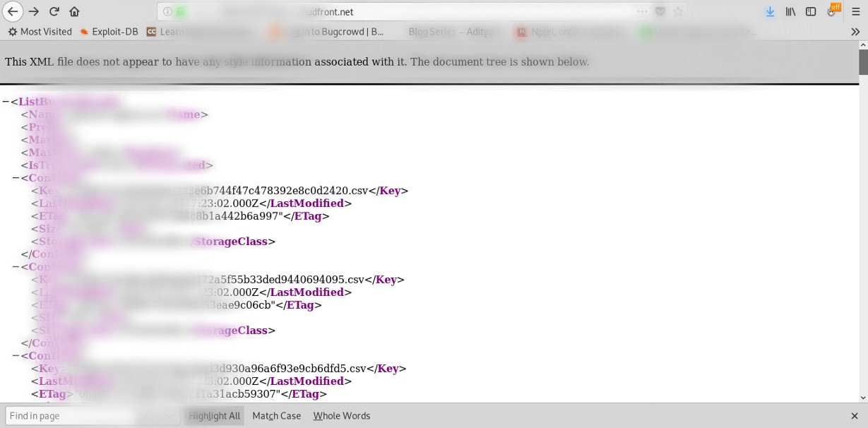The image size is (868, 428).
Task: Toggle Highlight All in find bar
Action: coord(215,416)
